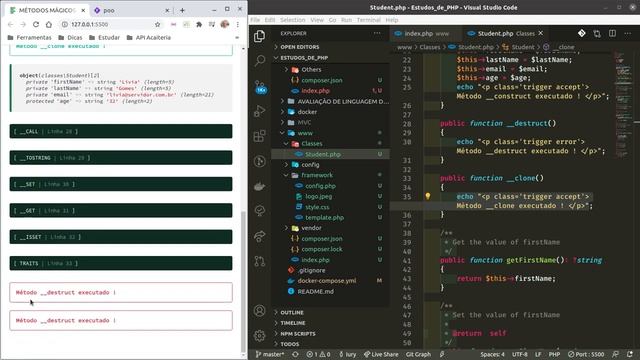Open notifications bell in status bar
Screen dimensions: 640x360
click(630, 354)
